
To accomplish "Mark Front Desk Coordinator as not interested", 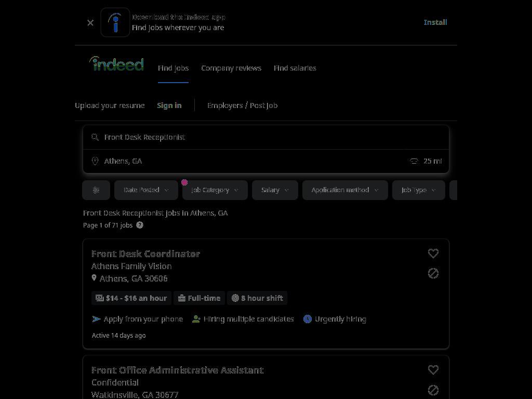I will (x=433, y=273).
